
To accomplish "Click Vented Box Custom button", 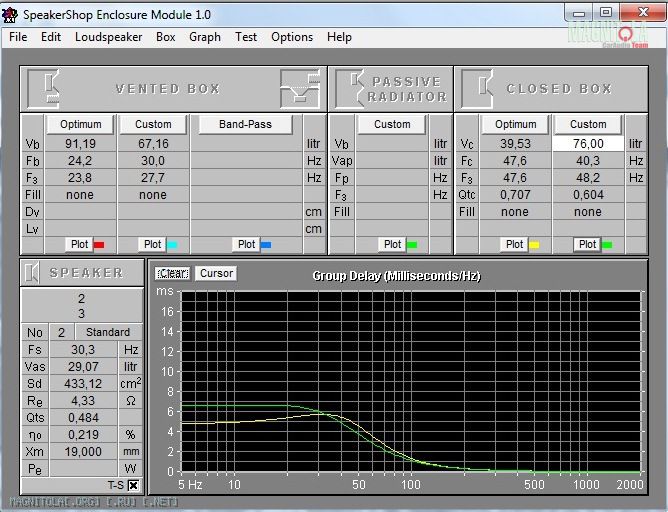I will tap(153, 124).
